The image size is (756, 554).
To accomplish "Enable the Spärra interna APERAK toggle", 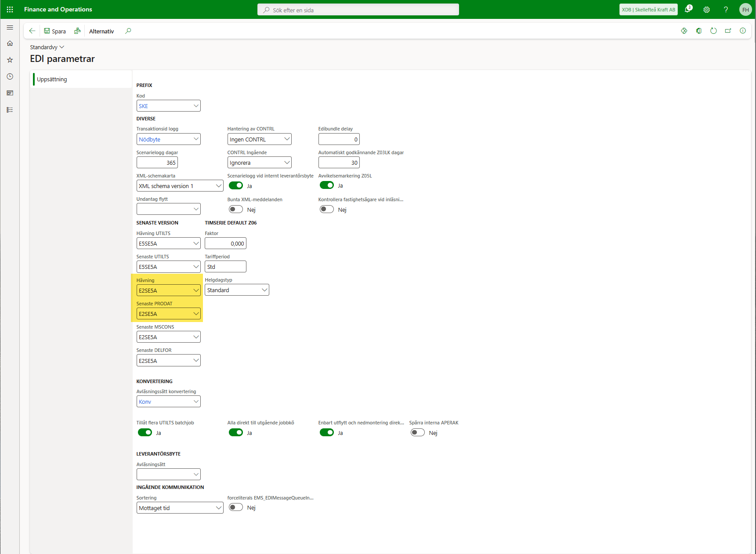I will tap(417, 432).
